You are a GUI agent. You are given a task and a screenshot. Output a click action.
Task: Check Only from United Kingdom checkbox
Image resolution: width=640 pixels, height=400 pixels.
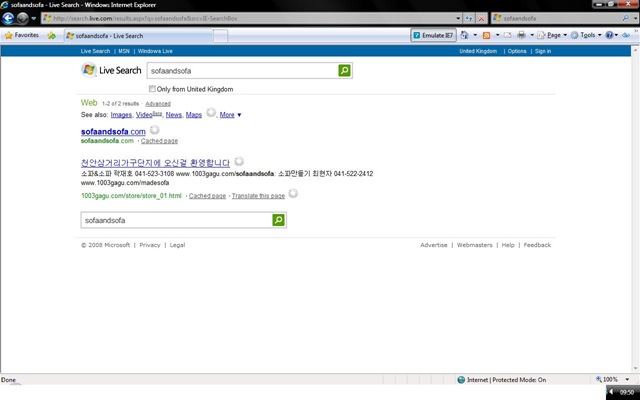(x=152, y=89)
